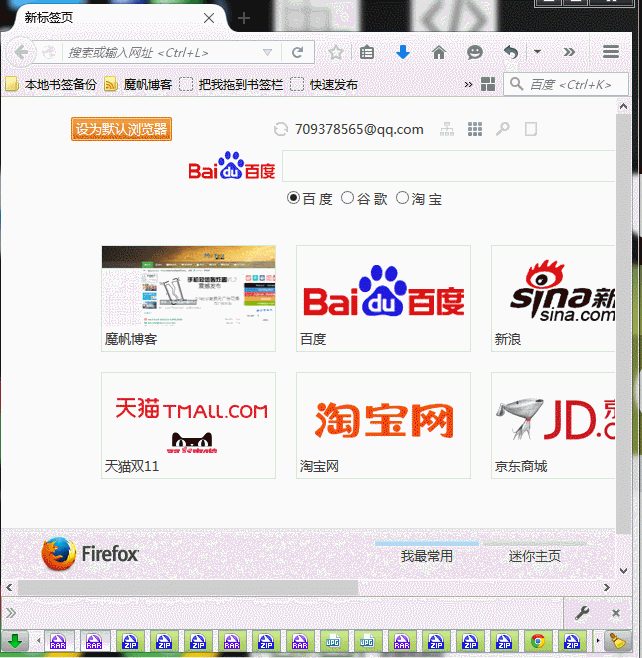The height and width of the screenshot is (658, 642).
Task: Click the 快速发布 bookmark
Action: coord(324,84)
